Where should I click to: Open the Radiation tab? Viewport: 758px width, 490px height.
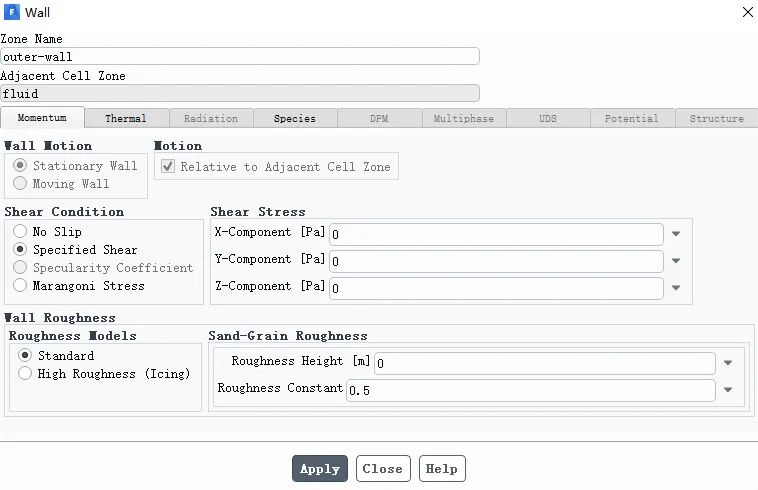(211, 118)
